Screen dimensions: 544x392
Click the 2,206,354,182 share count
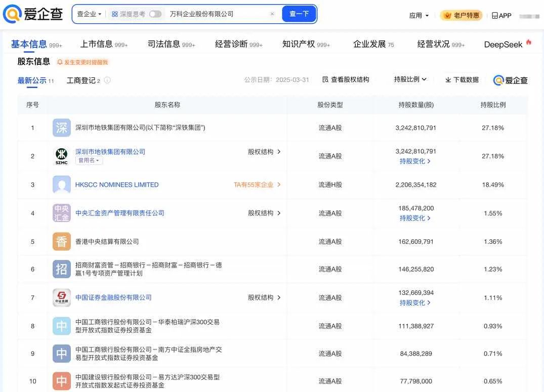415,185
